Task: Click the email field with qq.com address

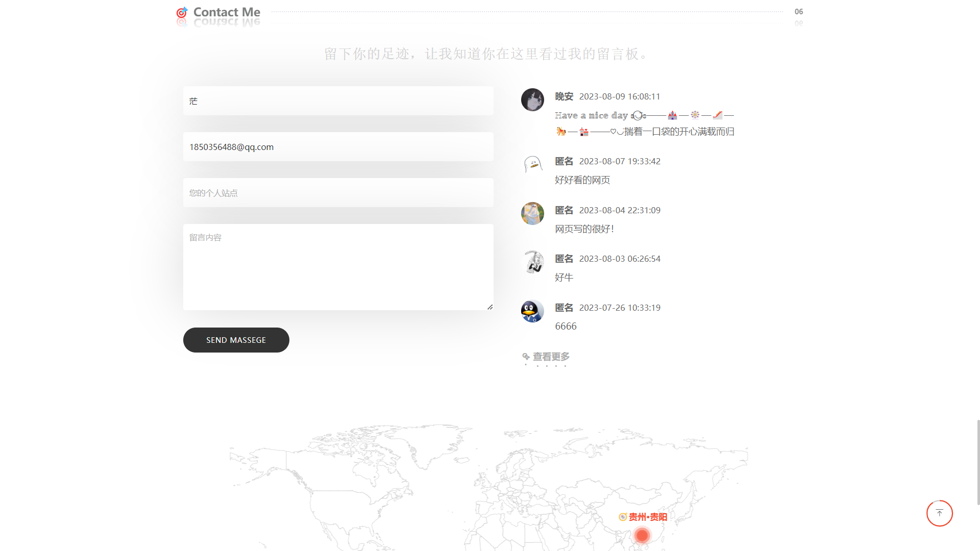Action: pyautogui.click(x=338, y=147)
